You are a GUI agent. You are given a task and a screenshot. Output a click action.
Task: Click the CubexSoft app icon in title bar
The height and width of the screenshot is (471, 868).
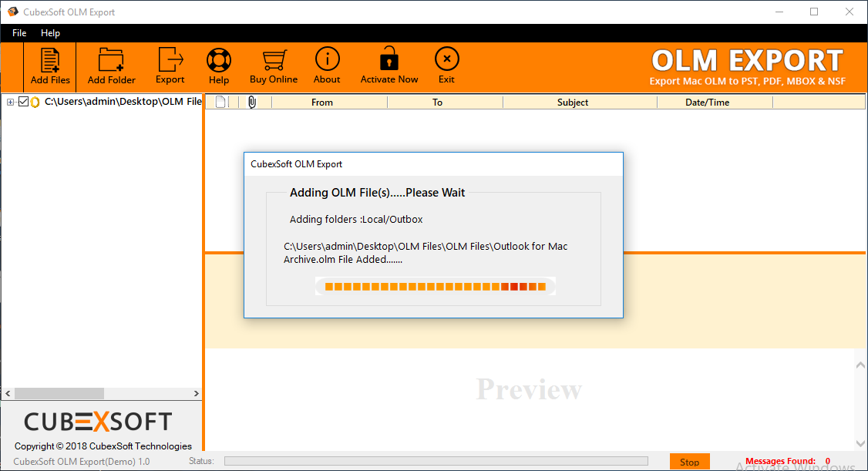[x=12, y=12]
